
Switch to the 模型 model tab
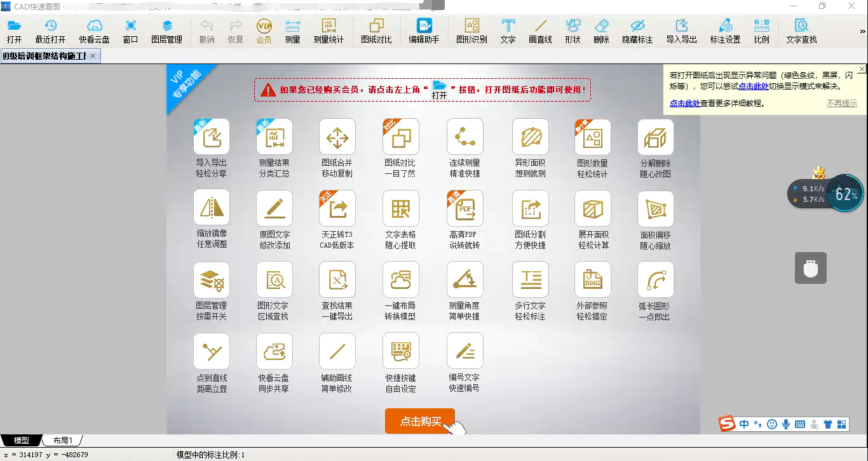(x=21, y=440)
